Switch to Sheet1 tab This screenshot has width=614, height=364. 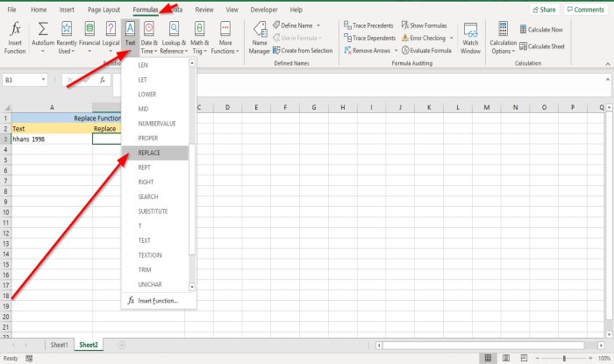(x=59, y=345)
